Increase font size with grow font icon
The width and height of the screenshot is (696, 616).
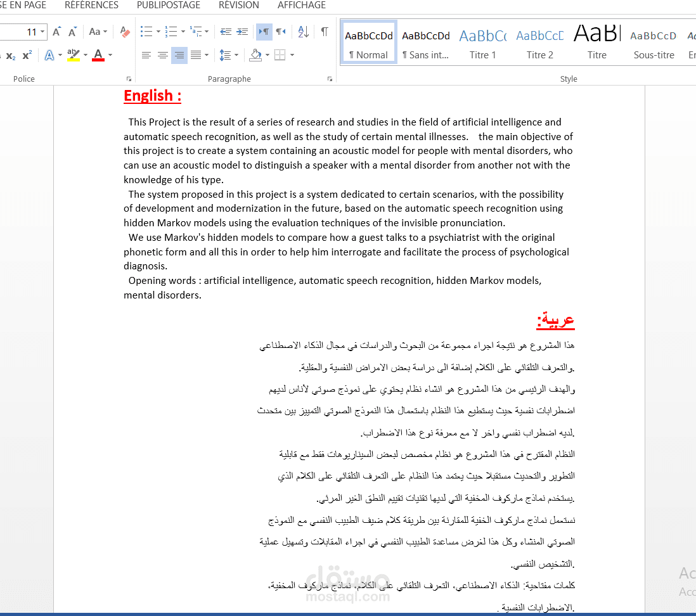click(56, 32)
